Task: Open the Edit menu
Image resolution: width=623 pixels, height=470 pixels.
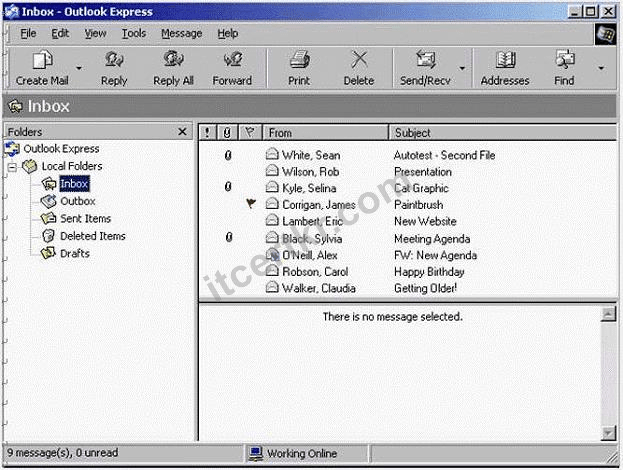Action: 60,33
